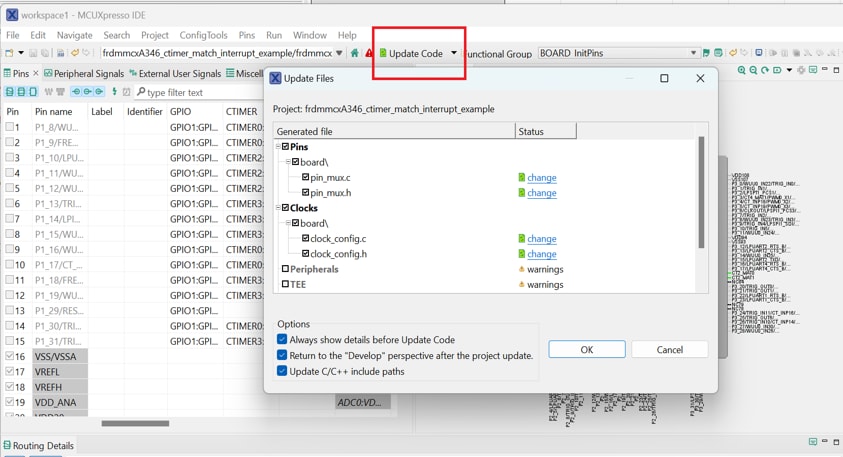
Task: Zoom in on the package view
Action: pyautogui.click(x=741, y=71)
